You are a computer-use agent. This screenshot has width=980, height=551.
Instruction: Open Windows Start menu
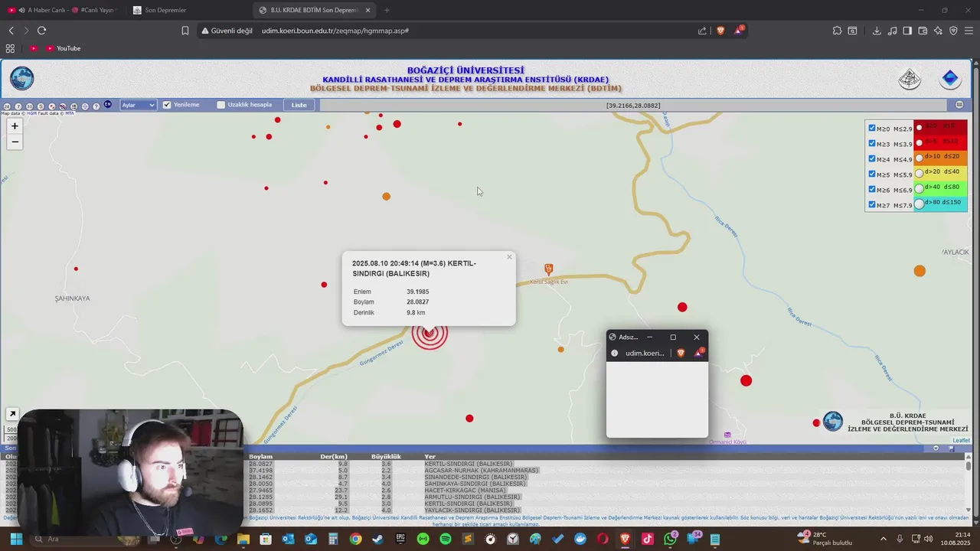click(16, 539)
